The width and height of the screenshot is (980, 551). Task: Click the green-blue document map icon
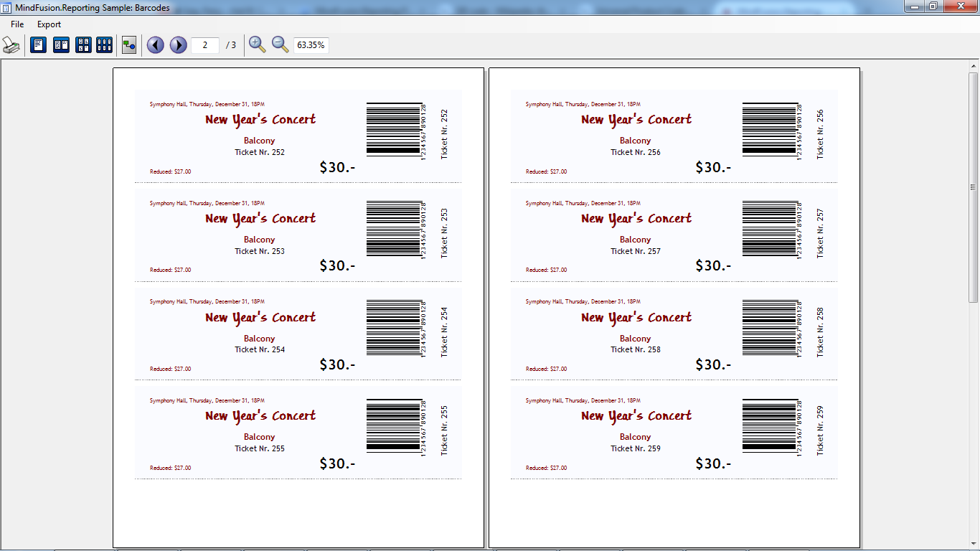(x=129, y=45)
